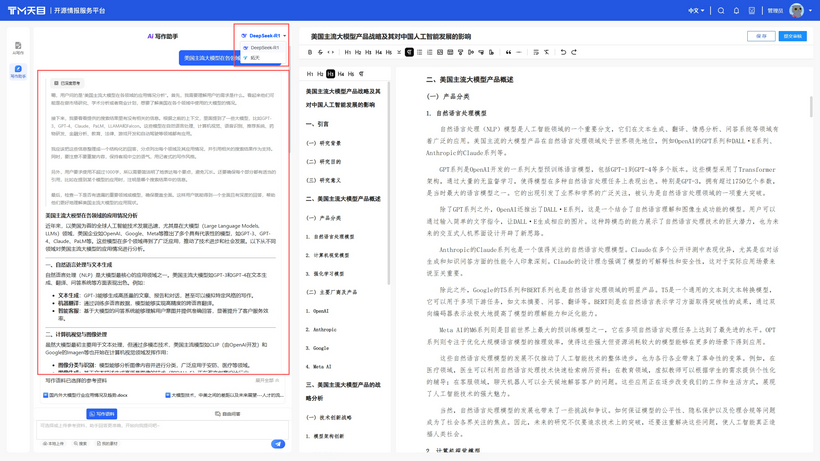
Task: Apply H2 heading in the editor toolbar
Action: (358, 52)
